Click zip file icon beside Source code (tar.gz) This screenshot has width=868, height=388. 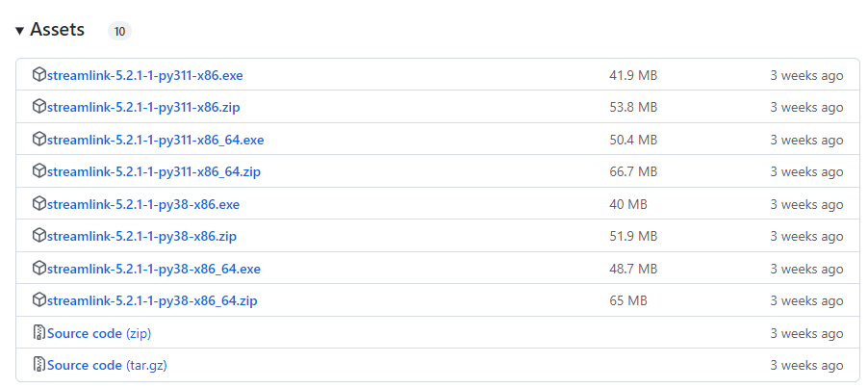(39, 365)
